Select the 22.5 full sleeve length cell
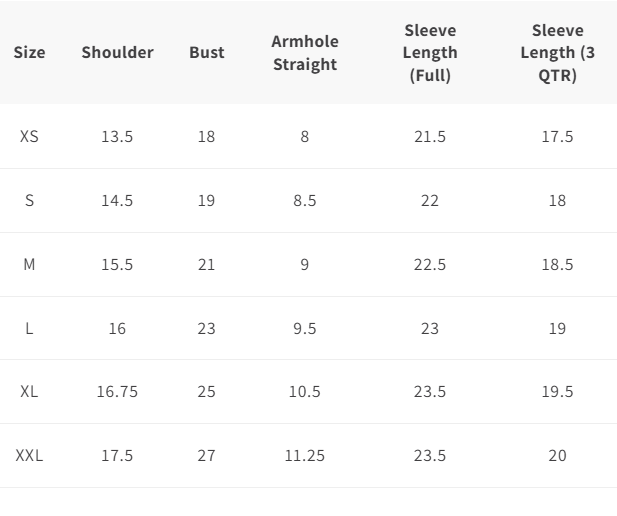This screenshot has height=516, width=617. [430, 264]
